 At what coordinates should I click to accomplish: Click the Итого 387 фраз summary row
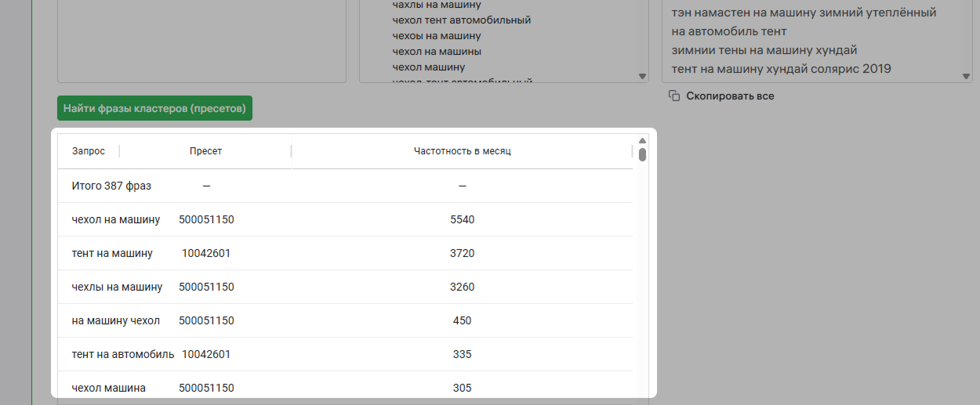coord(345,186)
